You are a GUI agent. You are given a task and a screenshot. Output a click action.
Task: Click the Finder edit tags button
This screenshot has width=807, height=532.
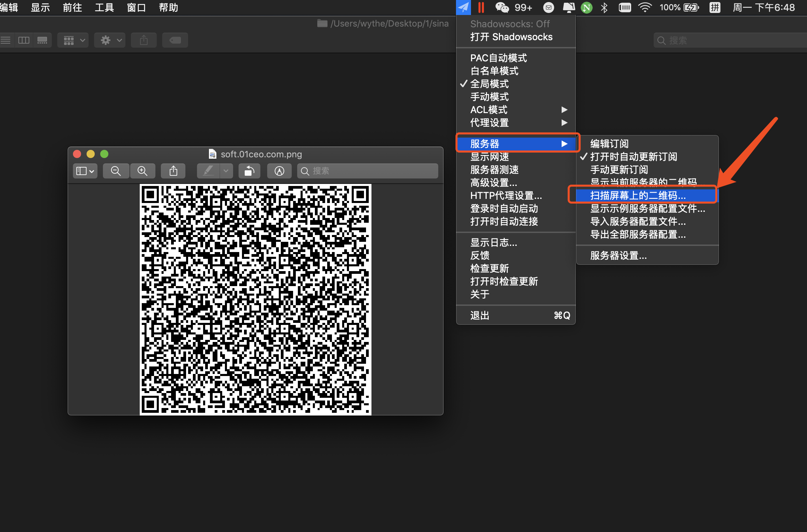(x=175, y=40)
